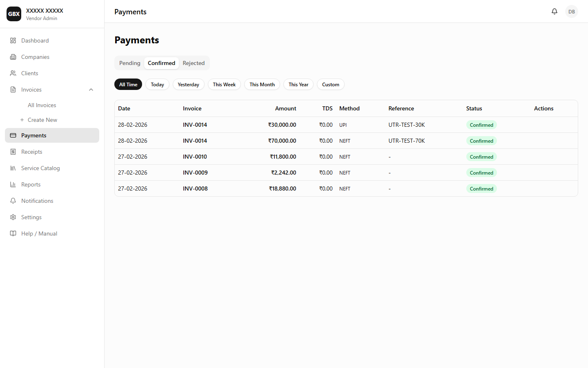Open Settings page

(x=52, y=217)
